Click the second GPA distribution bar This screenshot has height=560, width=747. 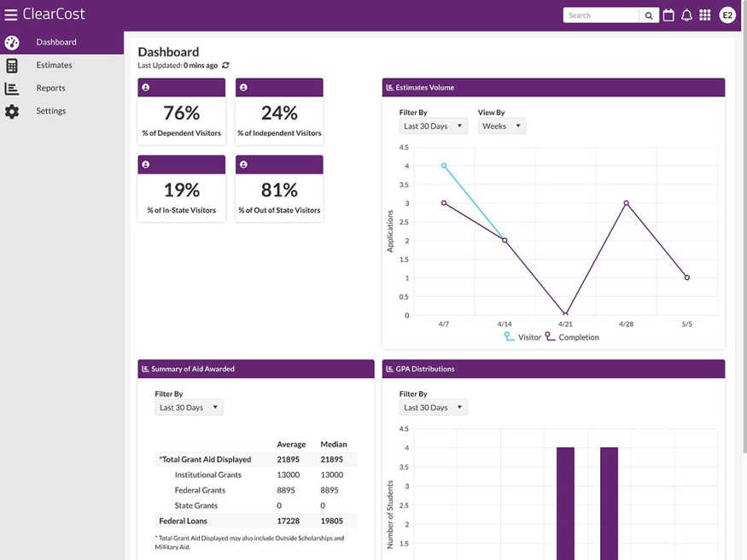[609, 504]
